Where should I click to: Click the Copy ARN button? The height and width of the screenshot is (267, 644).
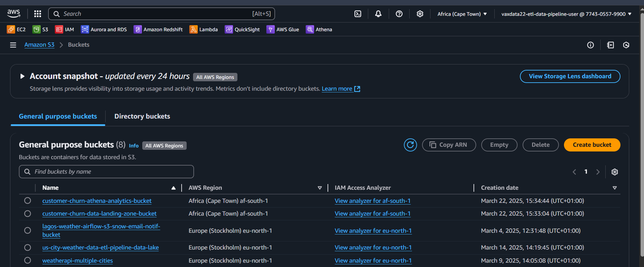click(x=449, y=145)
